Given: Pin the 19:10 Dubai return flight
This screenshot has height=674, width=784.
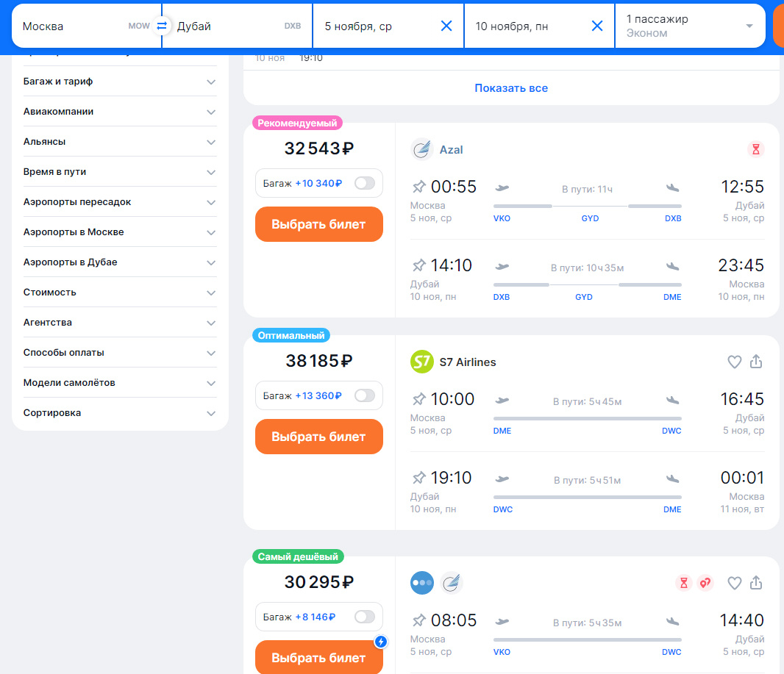Looking at the screenshot, I should [418, 478].
